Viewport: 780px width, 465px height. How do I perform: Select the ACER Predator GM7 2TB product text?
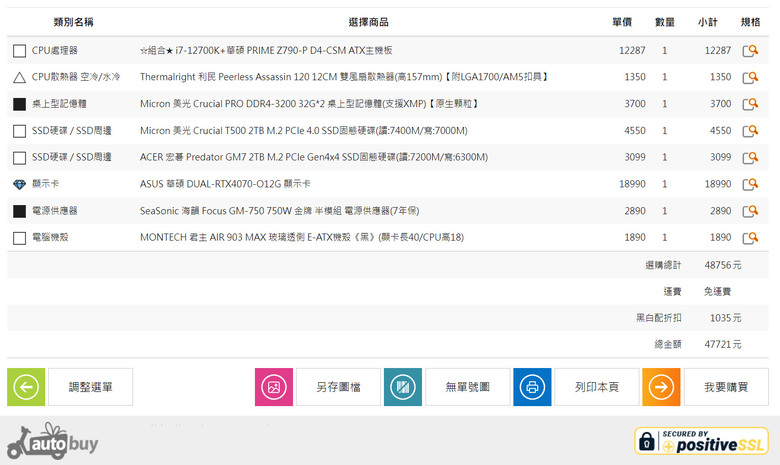click(x=314, y=157)
